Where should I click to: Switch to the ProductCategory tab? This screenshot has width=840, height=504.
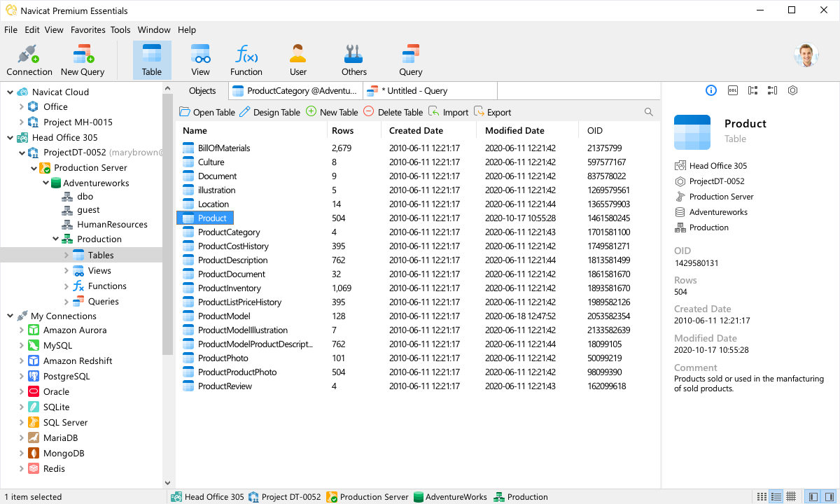[295, 91]
